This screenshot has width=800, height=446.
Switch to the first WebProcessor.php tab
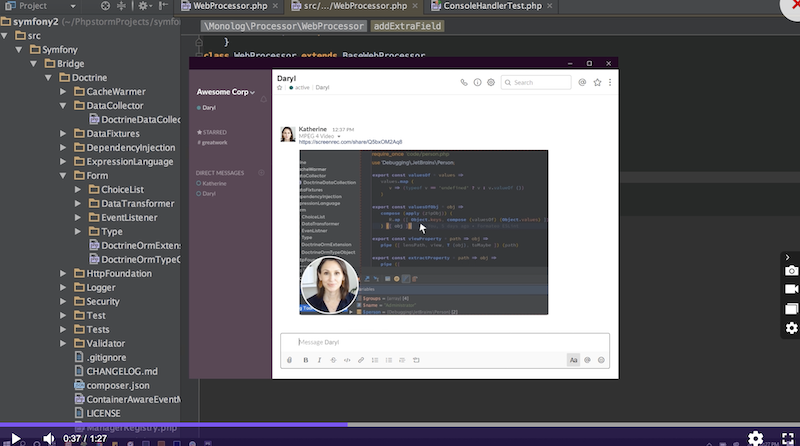[x=230, y=6]
